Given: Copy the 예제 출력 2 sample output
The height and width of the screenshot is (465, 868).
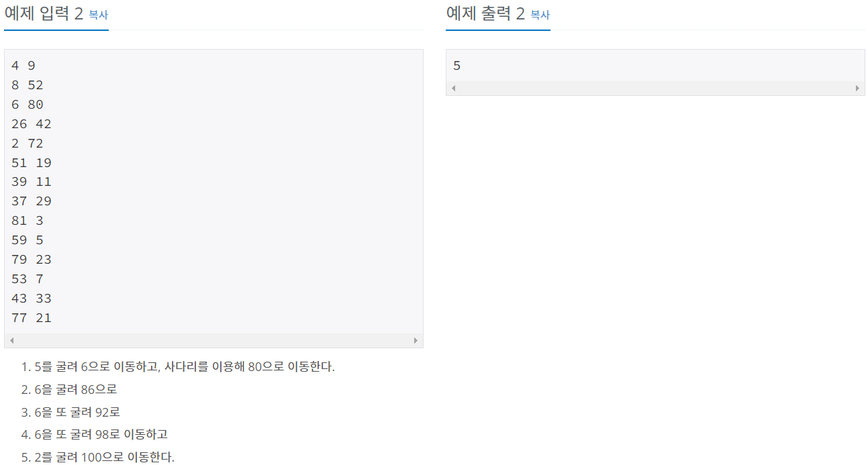Looking at the screenshot, I should (540, 15).
